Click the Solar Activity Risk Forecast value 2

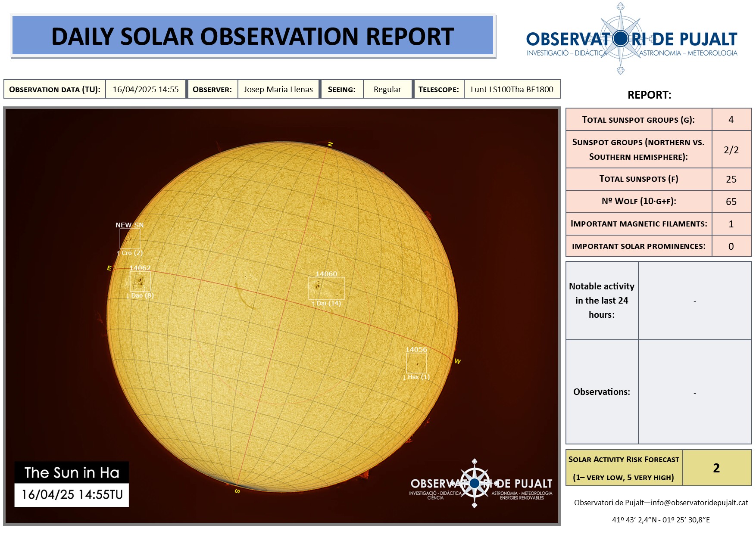pos(717,468)
